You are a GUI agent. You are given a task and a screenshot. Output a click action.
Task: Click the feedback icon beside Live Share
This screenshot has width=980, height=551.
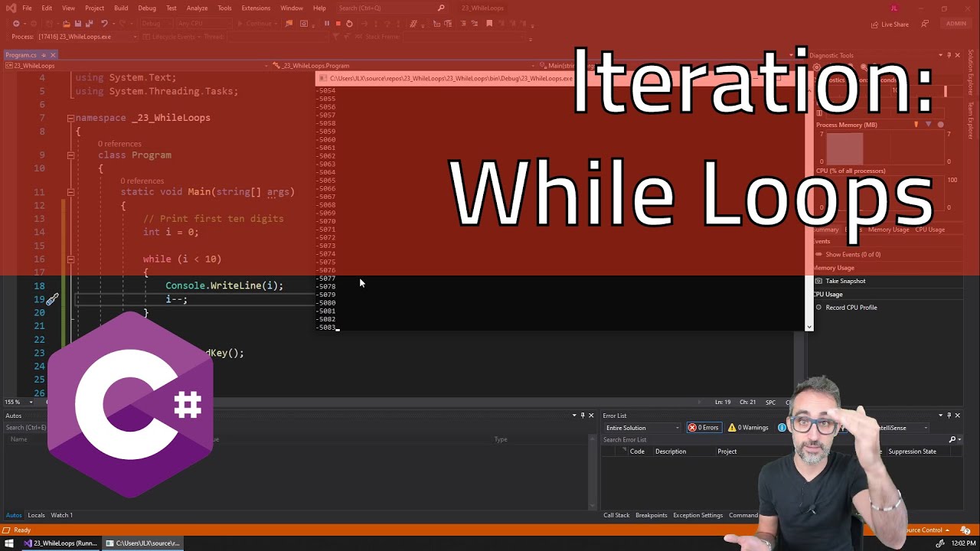click(925, 24)
